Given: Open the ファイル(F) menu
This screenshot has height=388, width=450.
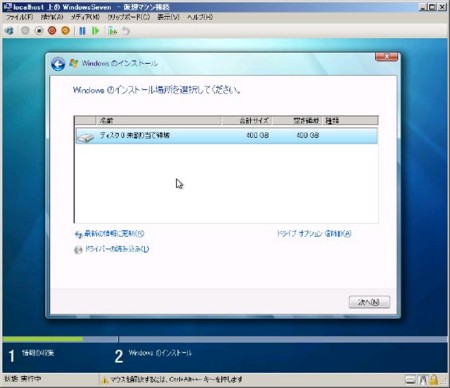Looking at the screenshot, I should tap(19, 17).
